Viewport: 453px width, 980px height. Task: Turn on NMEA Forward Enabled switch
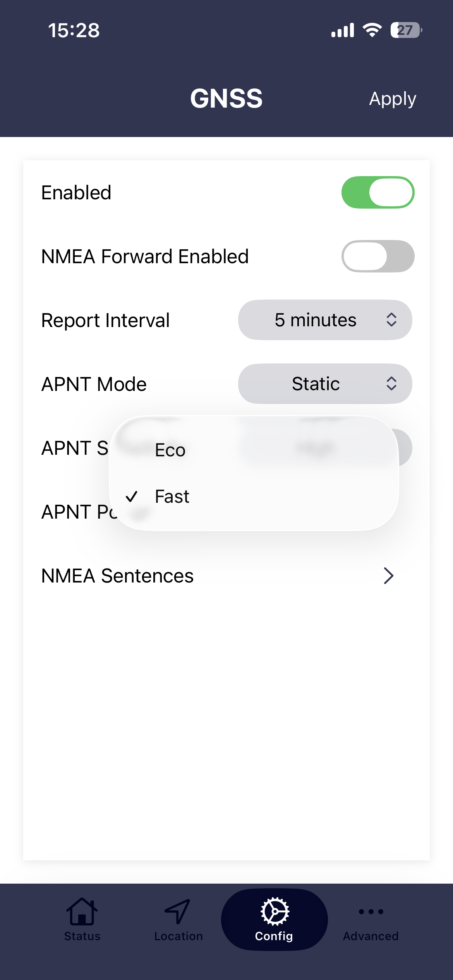[377, 256]
